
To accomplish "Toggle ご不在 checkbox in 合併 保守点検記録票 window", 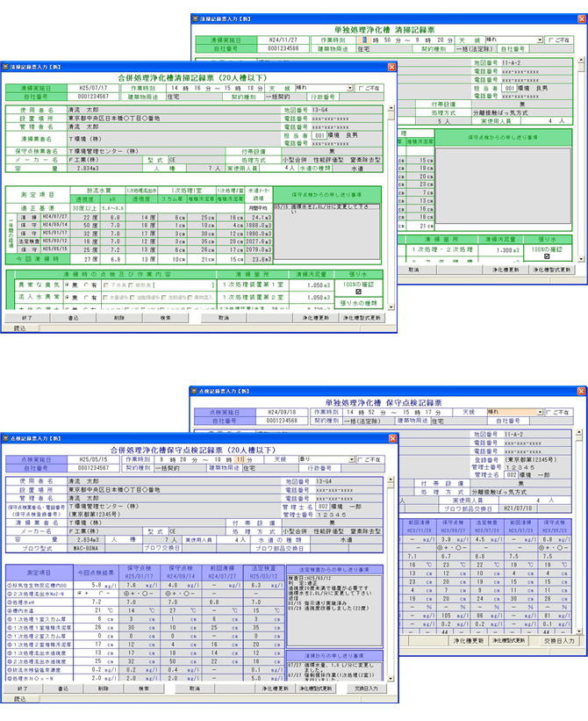I will (360, 460).
